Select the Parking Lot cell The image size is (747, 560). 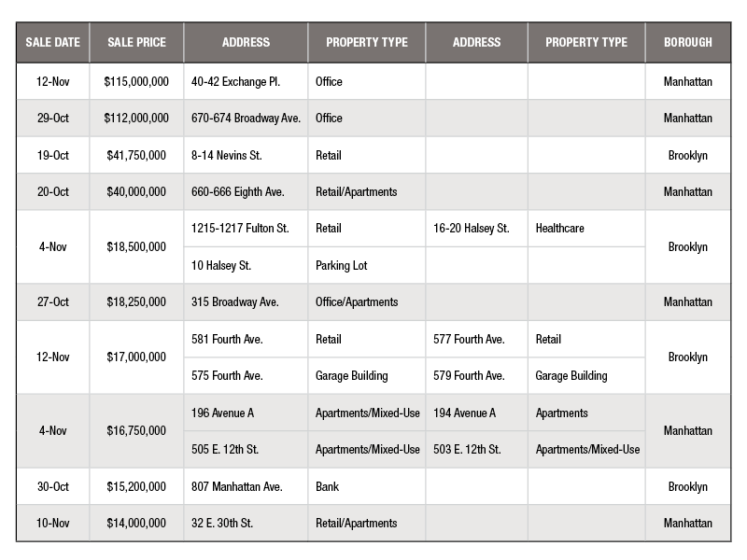(367, 266)
